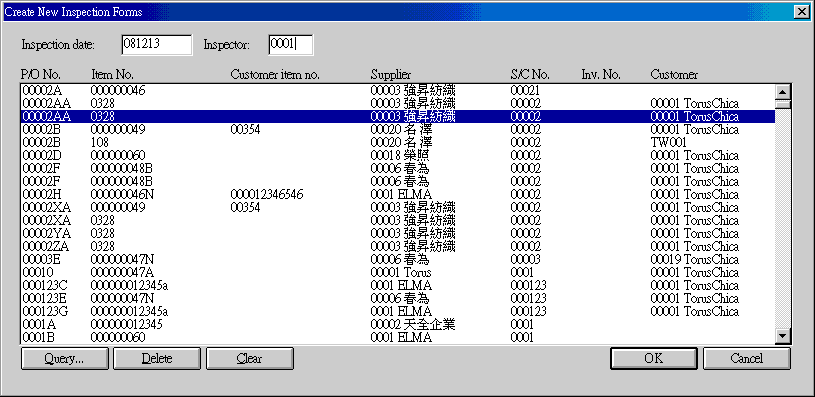Select row with P/O No. 00010
This screenshot has height=397, width=815.
tap(398, 272)
